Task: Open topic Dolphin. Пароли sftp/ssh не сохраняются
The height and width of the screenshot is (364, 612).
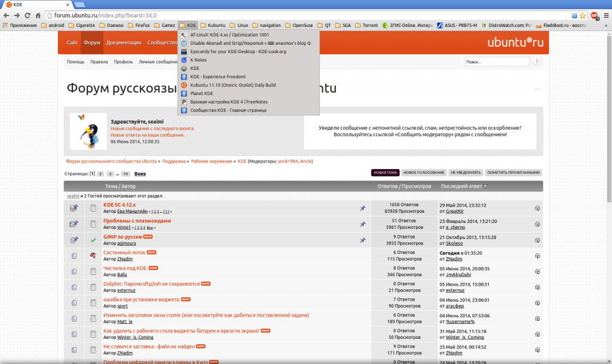Action: 151,284
